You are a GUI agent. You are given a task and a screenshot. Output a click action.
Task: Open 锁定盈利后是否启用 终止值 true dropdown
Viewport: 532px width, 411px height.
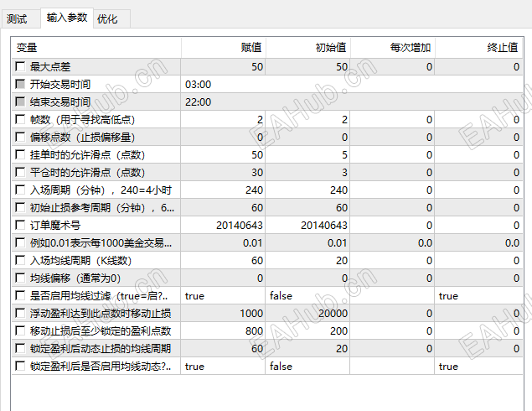478,367
